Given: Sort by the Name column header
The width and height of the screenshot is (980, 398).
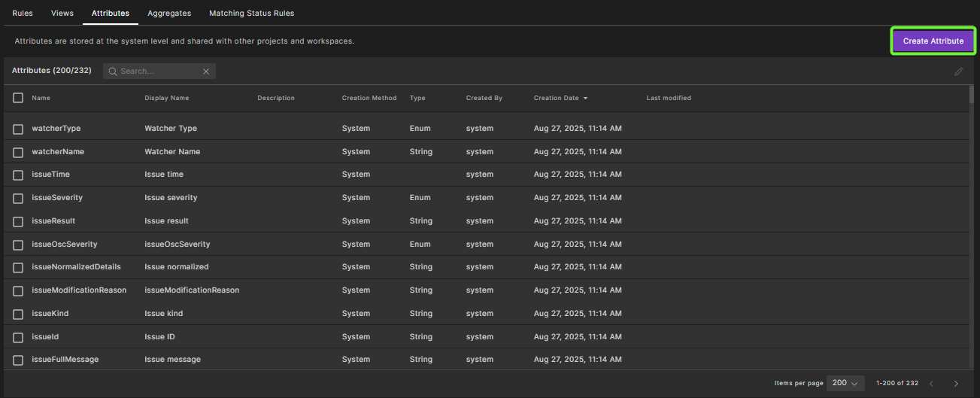Looking at the screenshot, I should coord(41,99).
